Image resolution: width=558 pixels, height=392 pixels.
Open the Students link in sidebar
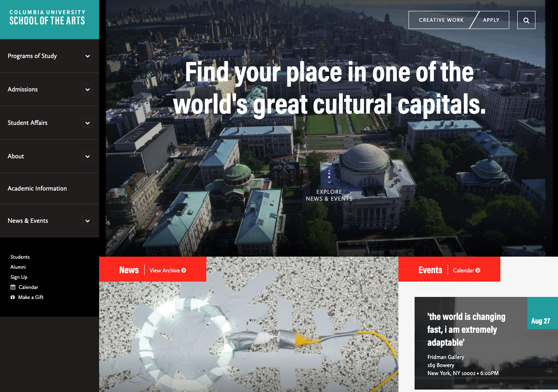tap(20, 257)
